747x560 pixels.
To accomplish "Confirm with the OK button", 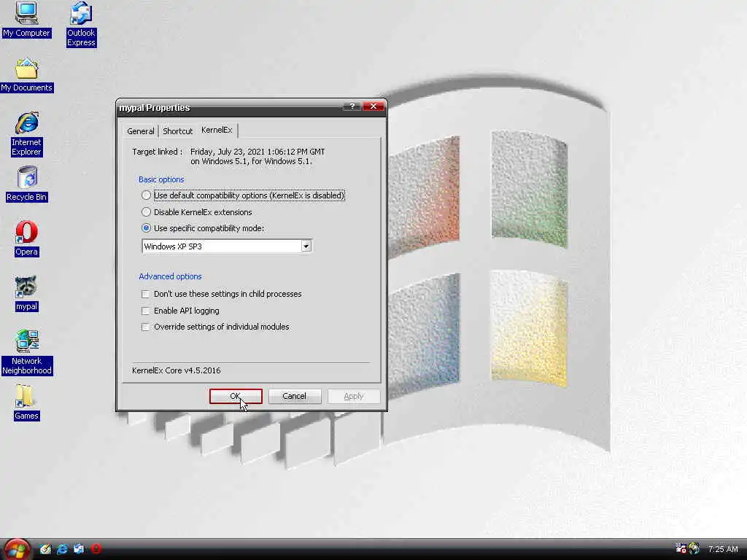I will (236, 396).
